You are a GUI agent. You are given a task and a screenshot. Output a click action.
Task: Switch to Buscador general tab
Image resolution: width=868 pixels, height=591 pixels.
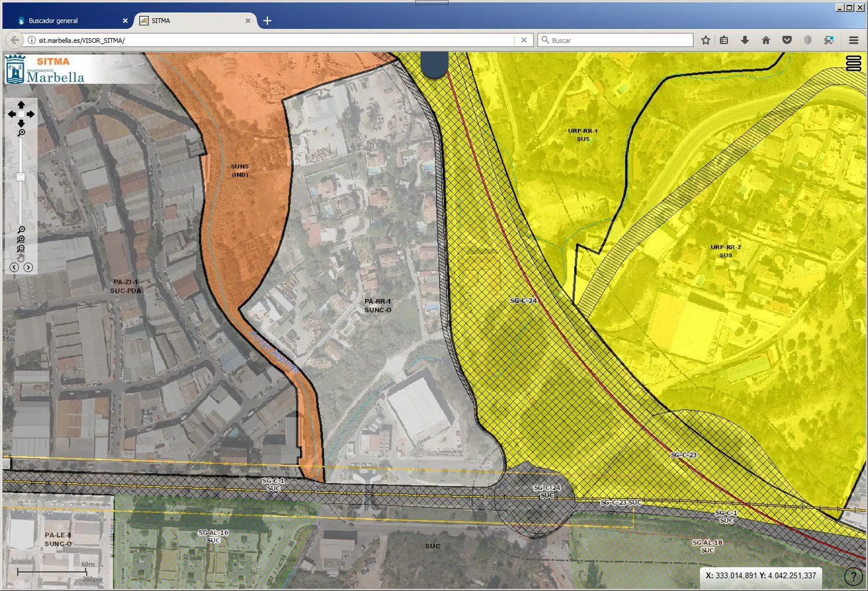(53, 20)
